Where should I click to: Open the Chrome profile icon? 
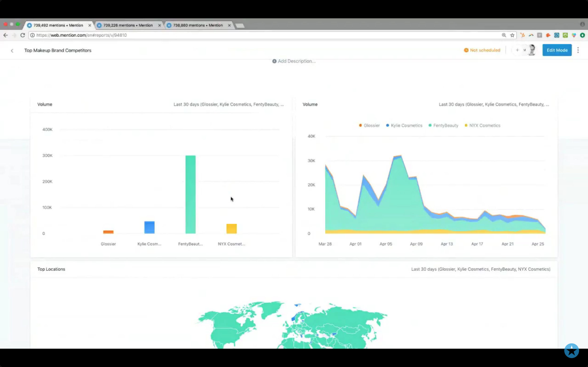(582, 24)
